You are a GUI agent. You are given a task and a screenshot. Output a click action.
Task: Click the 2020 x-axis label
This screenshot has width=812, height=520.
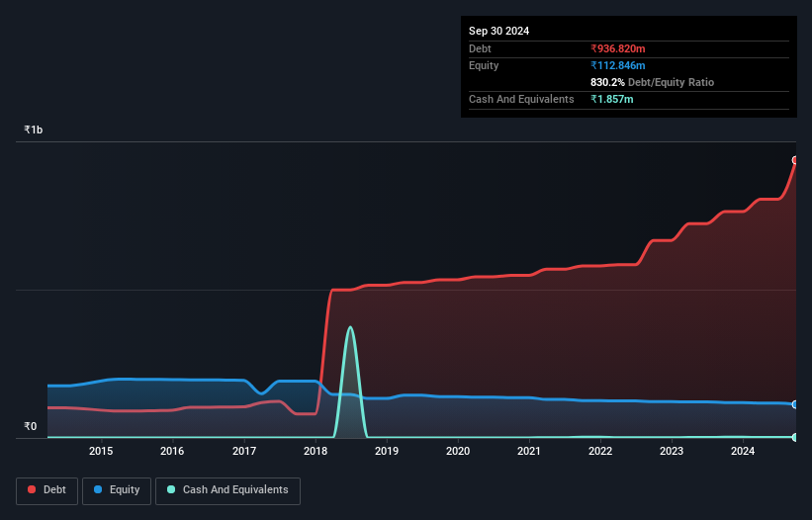[x=458, y=451]
